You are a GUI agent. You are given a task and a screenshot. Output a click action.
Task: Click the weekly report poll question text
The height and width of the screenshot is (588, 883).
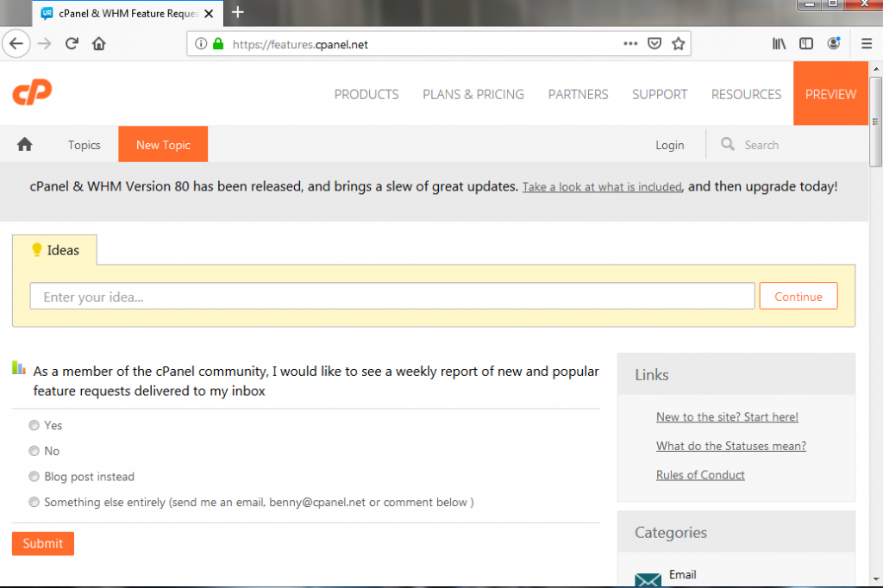(316, 381)
